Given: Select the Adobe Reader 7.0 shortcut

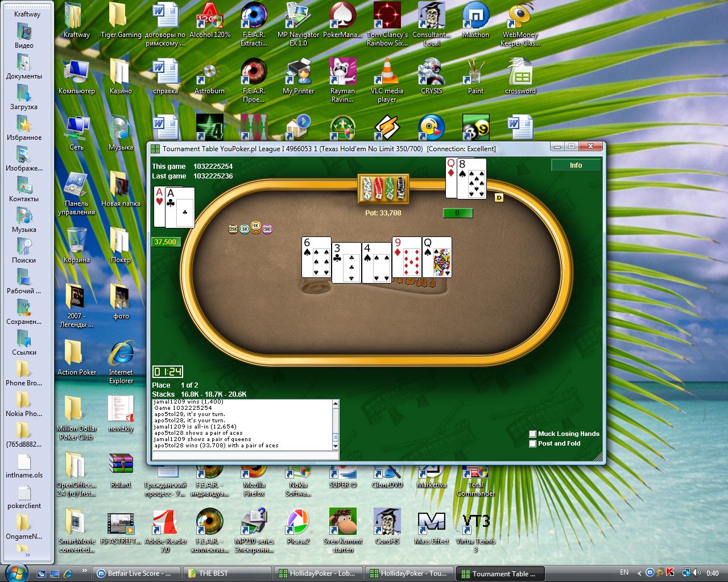Looking at the screenshot, I should tap(165, 531).
